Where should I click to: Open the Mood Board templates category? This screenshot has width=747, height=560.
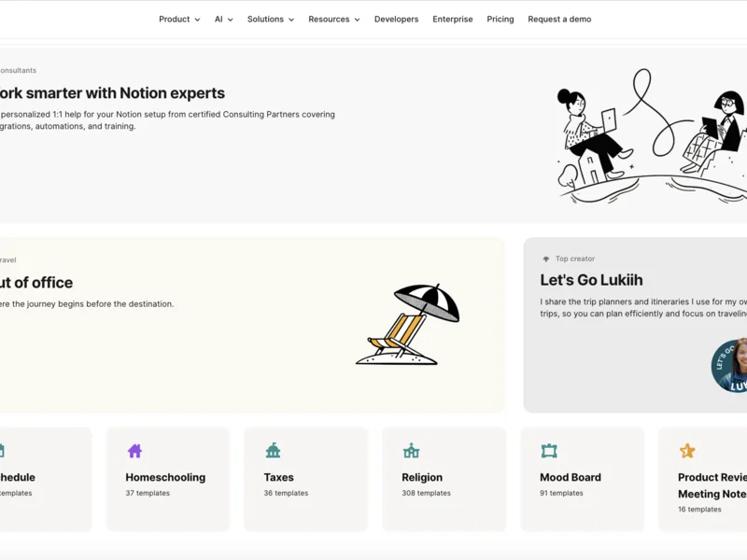coord(582,479)
